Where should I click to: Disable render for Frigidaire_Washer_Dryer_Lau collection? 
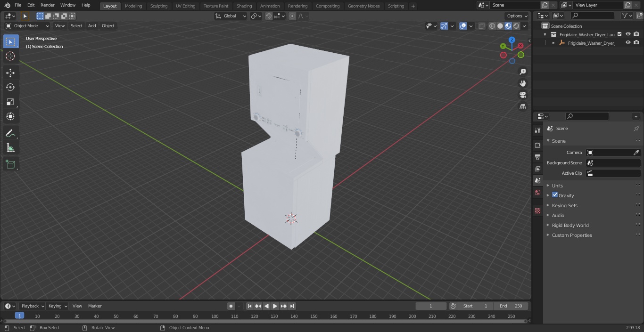636,34
